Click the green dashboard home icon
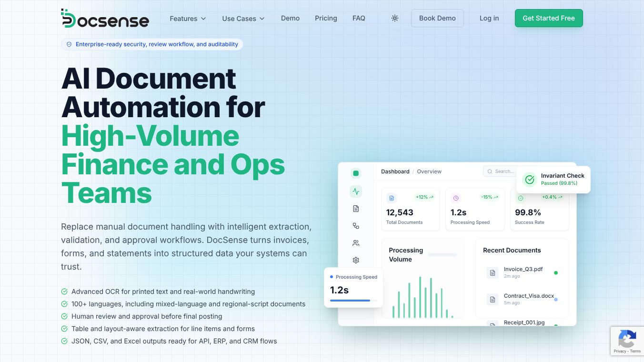This screenshot has height=362, width=644. [x=356, y=173]
